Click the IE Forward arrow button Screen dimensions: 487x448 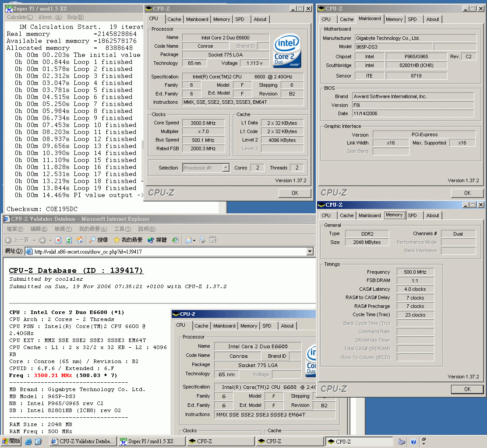point(42,240)
